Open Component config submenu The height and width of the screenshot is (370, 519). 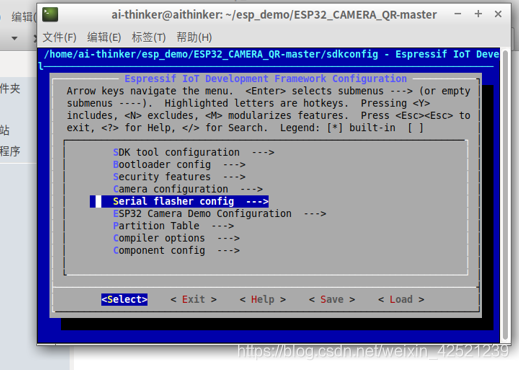pyautogui.click(x=176, y=251)
